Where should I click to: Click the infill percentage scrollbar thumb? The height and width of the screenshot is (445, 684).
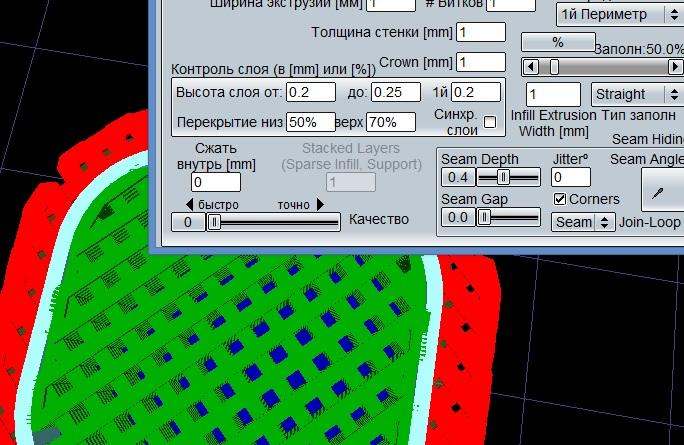pyautogui.click(x=554, y=67)
